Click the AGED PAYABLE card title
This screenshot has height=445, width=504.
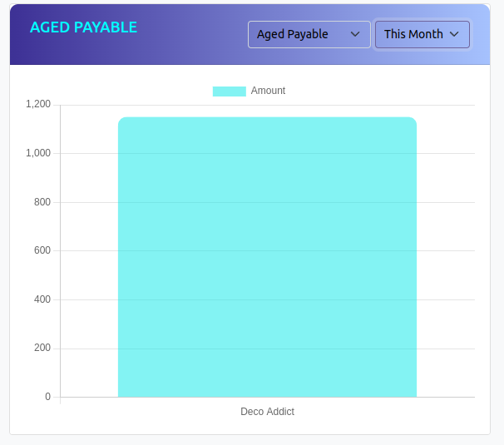click(83, 27)
